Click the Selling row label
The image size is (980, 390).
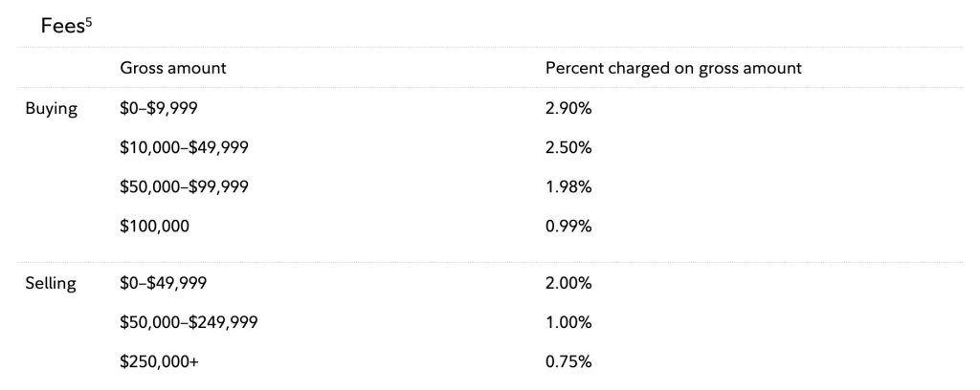(x=51, y=283)
